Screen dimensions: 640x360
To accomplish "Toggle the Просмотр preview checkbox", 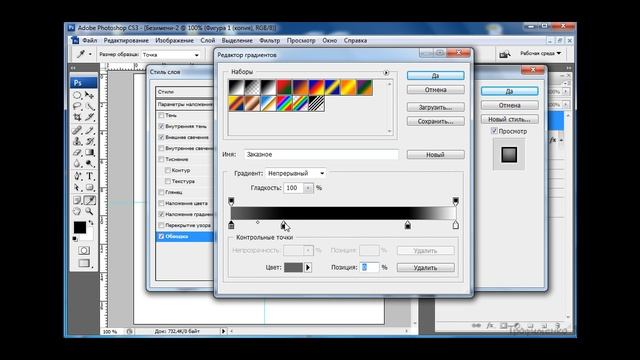I will 494,131.
